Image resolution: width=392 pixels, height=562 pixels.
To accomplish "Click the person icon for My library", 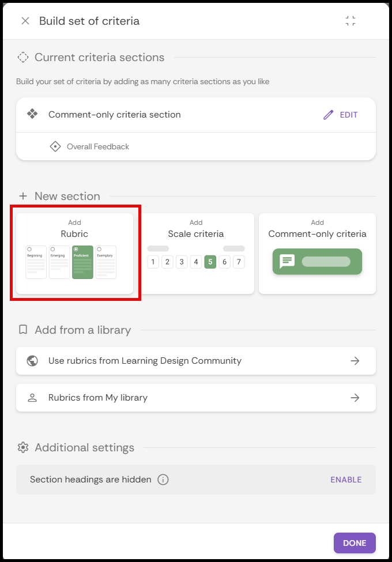I will (x=32, y=398).
